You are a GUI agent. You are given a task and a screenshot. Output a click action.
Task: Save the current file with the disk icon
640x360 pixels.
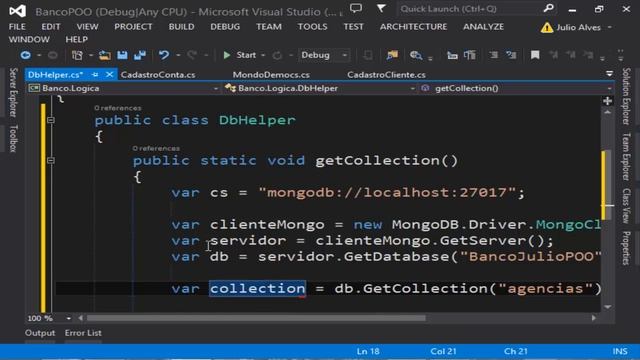122,55
